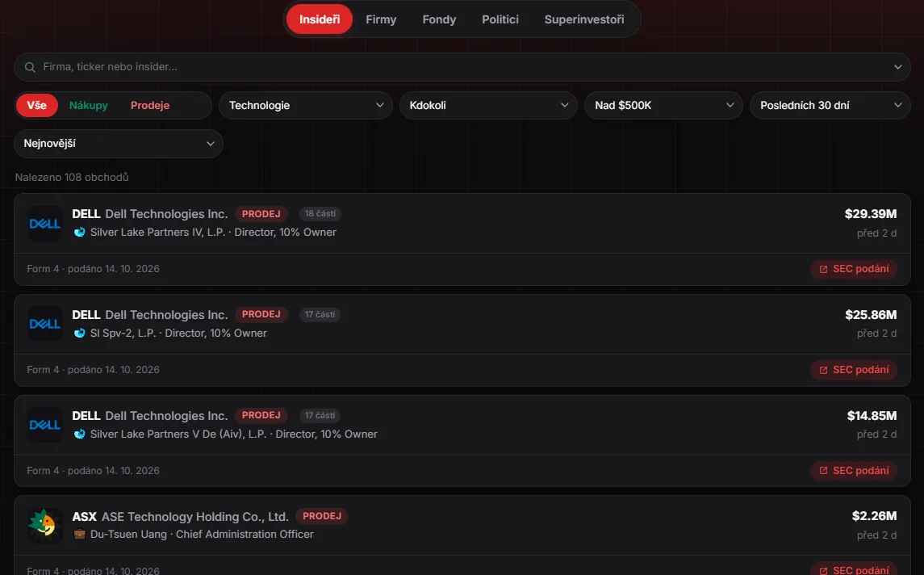Click the institution icon beside Silver Lake Partners IV
The height and width of the screenshot is (575, 924).
80,233
